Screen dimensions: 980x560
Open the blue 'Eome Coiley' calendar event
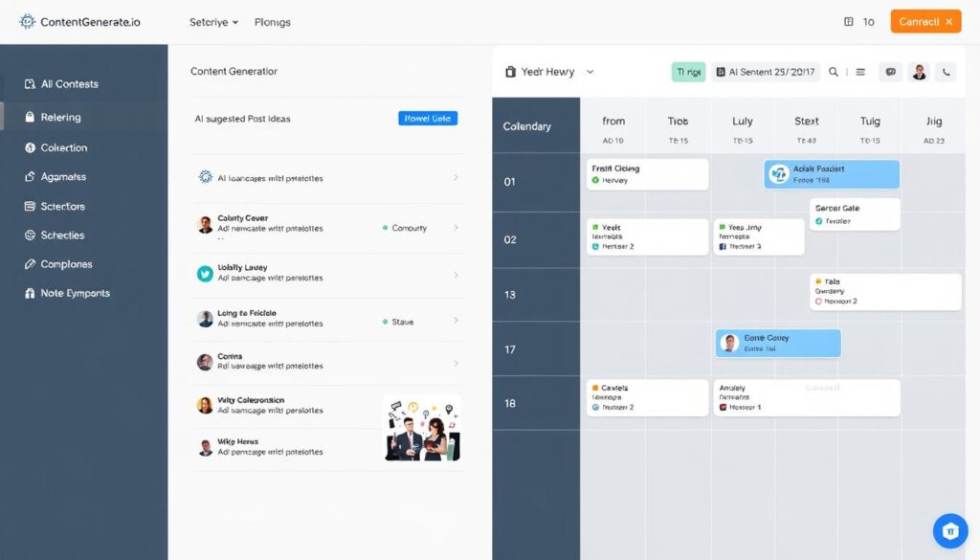(778, 344)
